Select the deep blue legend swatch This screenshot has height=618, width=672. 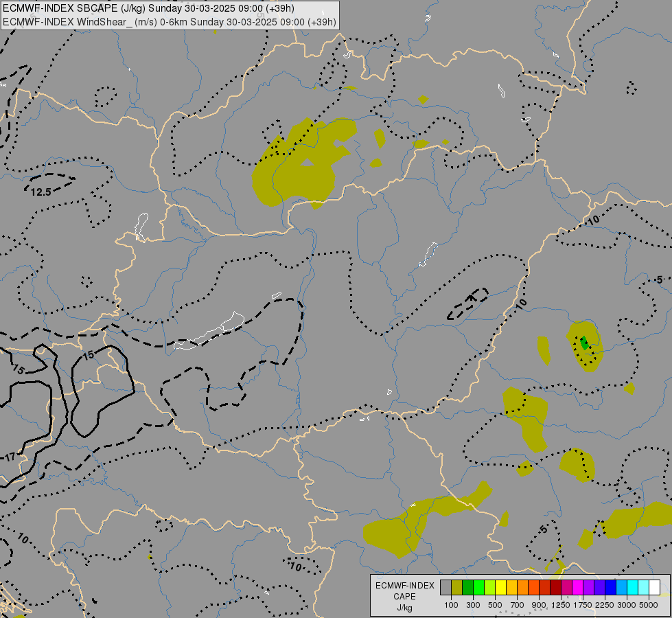pos(611,588)
